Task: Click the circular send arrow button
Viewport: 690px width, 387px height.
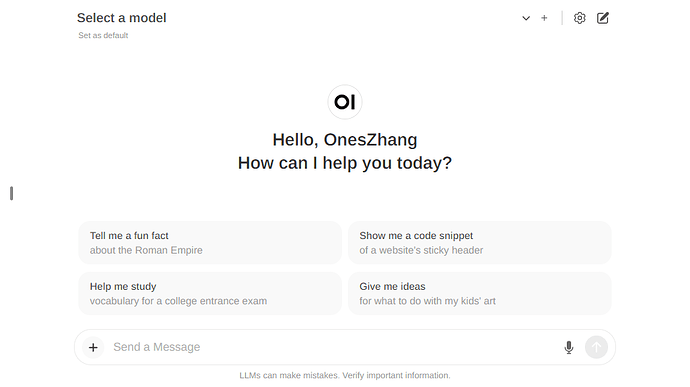Action: pyautogui.click(x=596, y=347)
